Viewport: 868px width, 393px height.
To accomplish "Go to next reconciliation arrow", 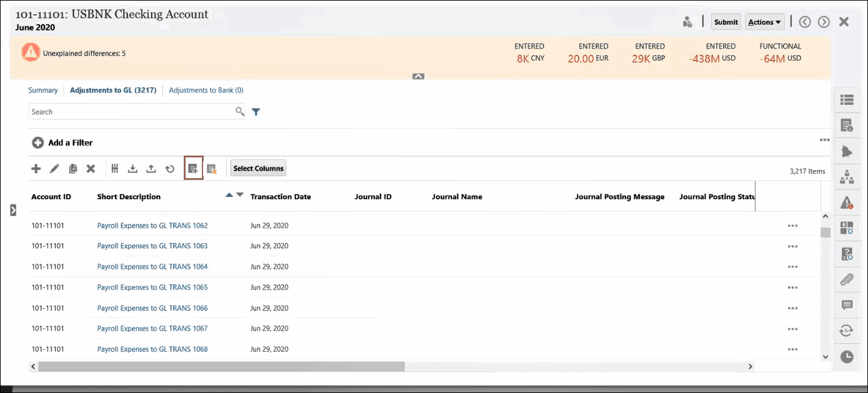I will point(824,22).
